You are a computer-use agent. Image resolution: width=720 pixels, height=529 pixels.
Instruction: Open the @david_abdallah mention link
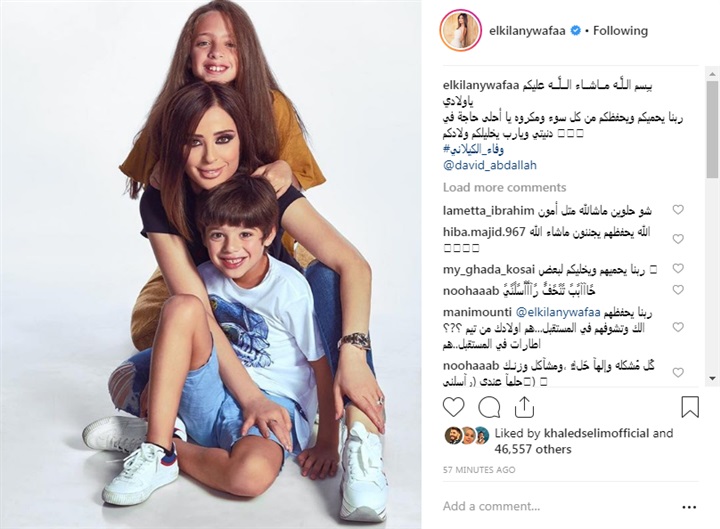click(x=489, y=165)
